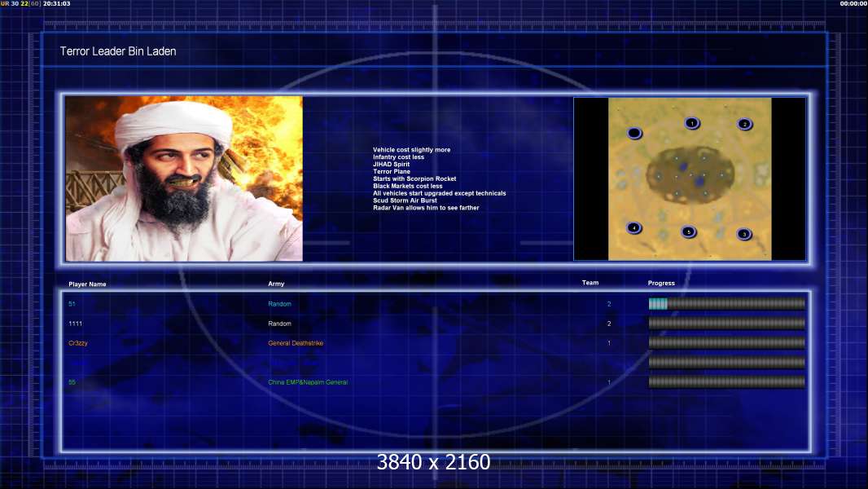868x489 pixels.
Task: Click progress bar for player 55
Action: pos(727,382)
